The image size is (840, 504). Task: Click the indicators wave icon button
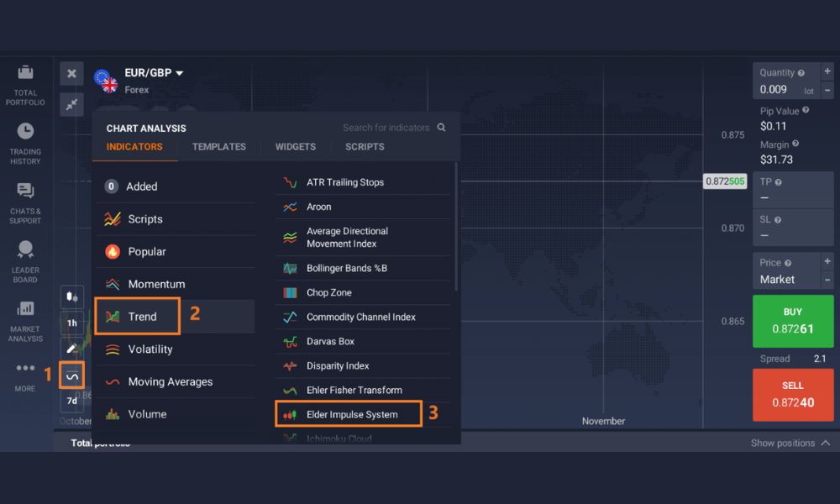72,375
